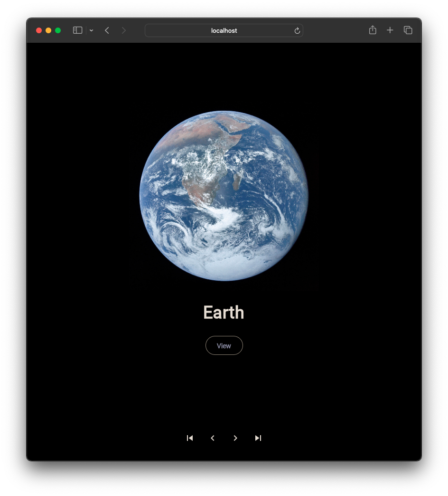The image size is (448, 496).
Task: Open the Share menu
Action: 373,30
